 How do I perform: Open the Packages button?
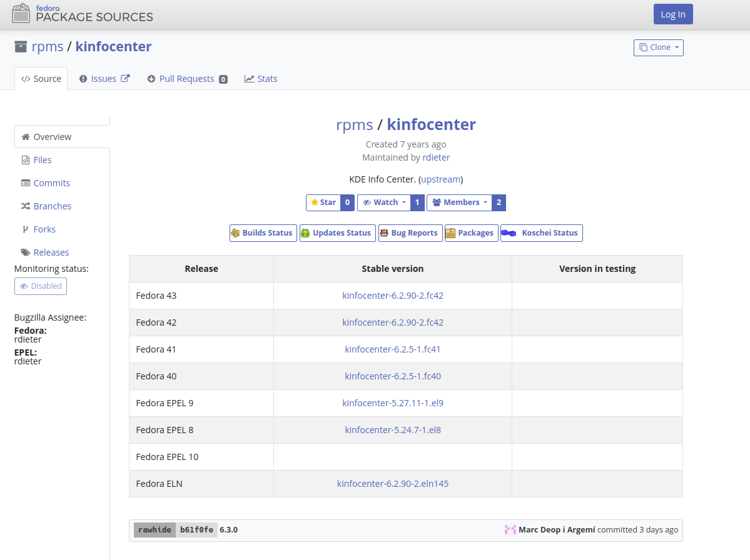click(472, 232)
